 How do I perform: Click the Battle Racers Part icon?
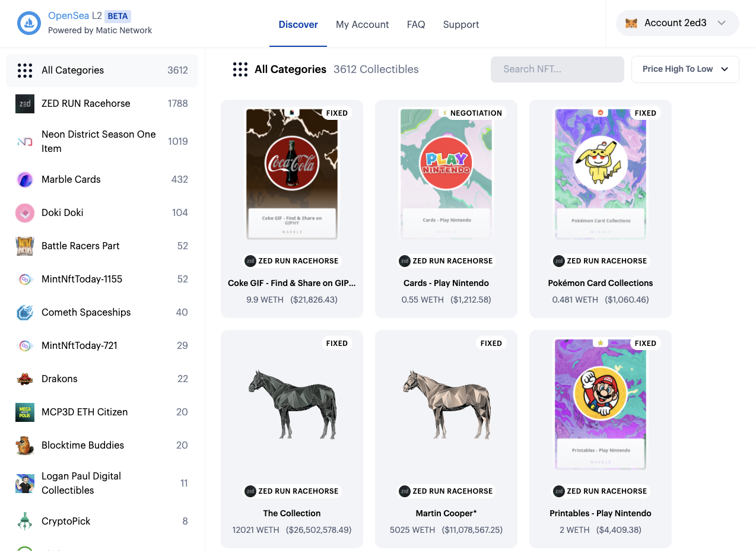(x=25, y=246)
